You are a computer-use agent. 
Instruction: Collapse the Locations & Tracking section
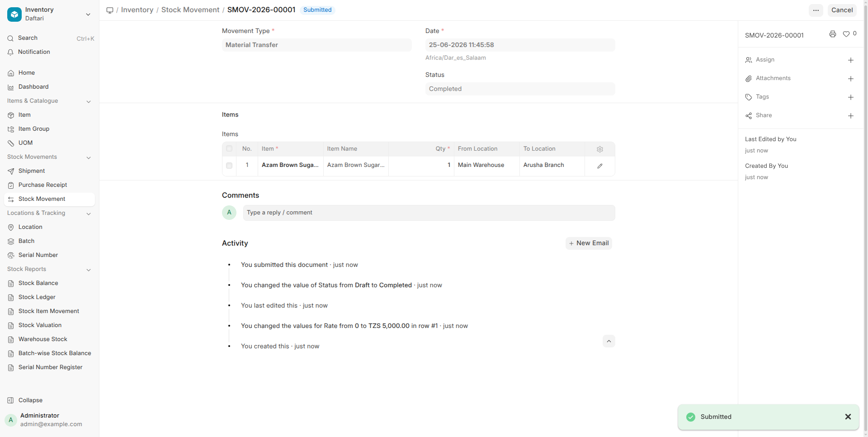point(89,214)
